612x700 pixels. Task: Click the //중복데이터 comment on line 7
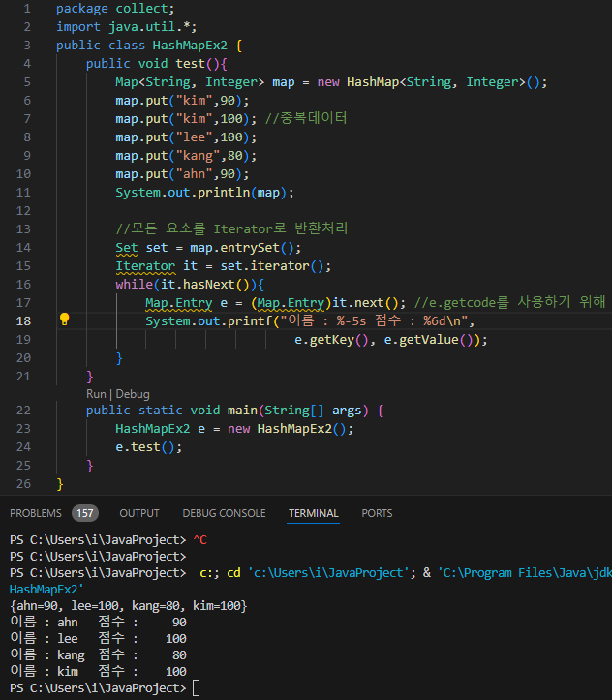coord(306,118)
